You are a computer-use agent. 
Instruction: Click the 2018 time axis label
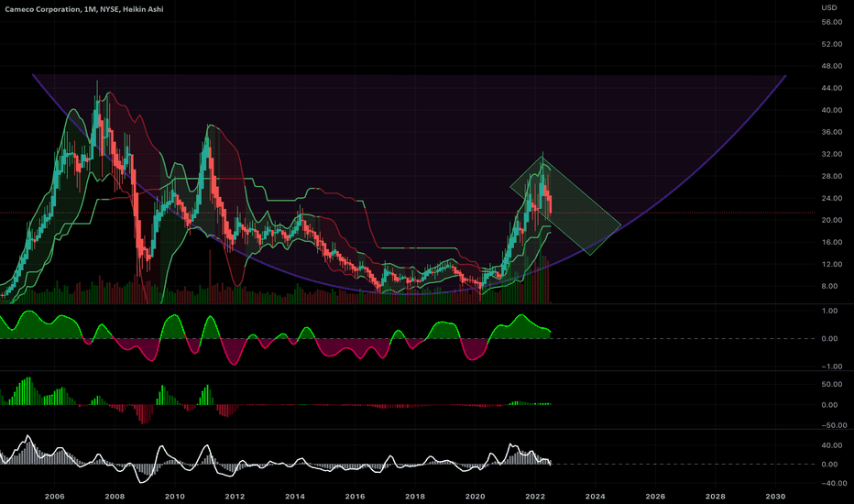point(415,497)
